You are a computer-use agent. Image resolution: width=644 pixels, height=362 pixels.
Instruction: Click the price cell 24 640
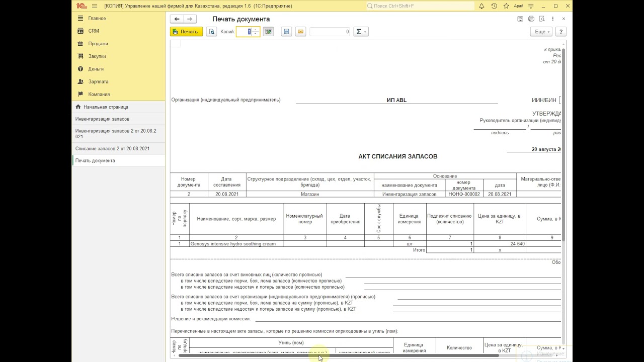tap(500, 244)
